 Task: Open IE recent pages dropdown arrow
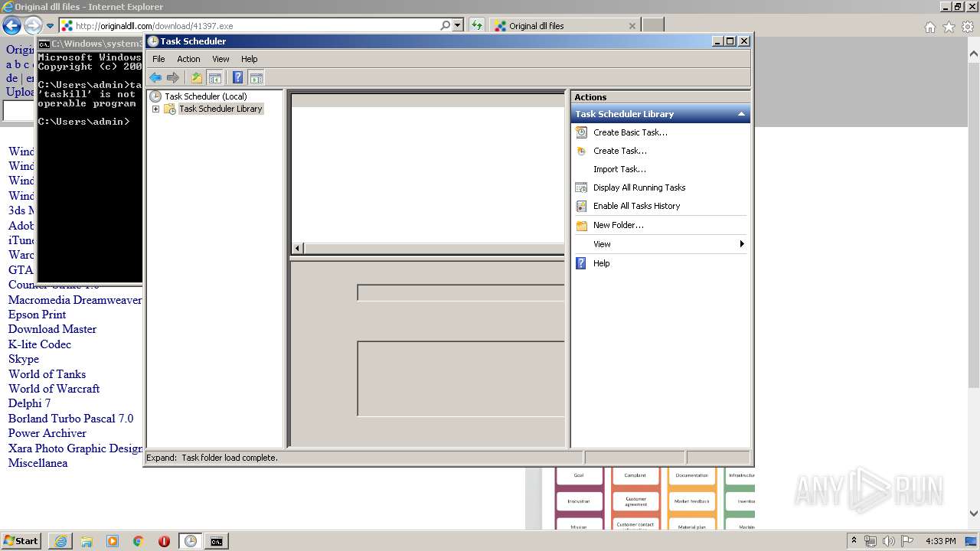coord(50,26)
